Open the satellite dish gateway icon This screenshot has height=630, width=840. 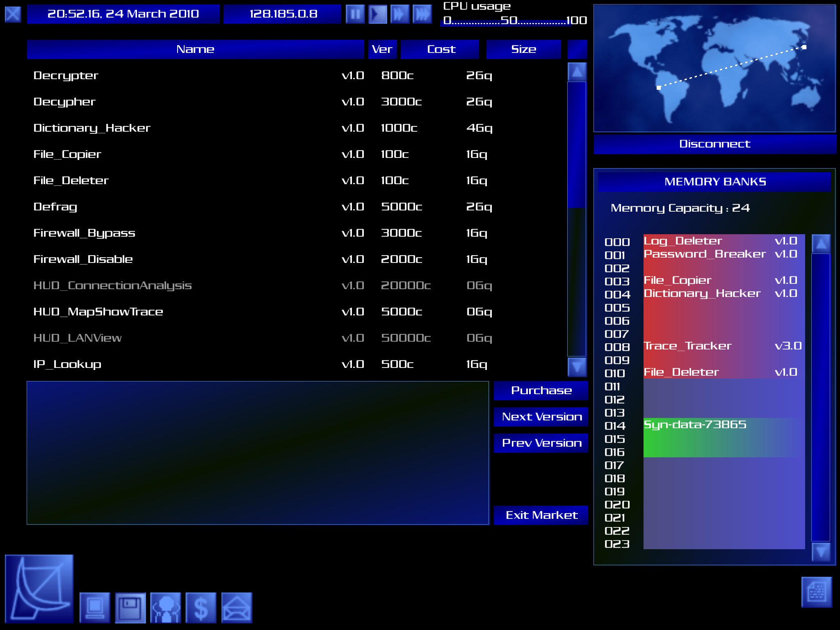(39, 588)
